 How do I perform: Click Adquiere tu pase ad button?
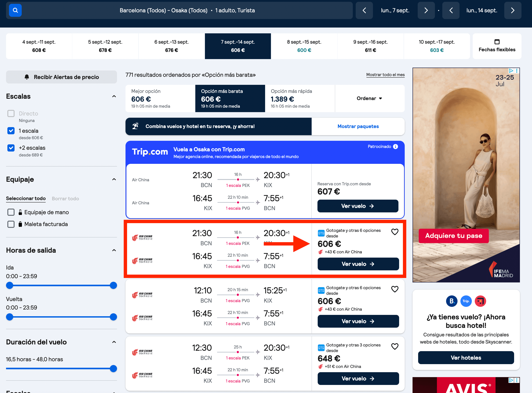tap(453, 236)
